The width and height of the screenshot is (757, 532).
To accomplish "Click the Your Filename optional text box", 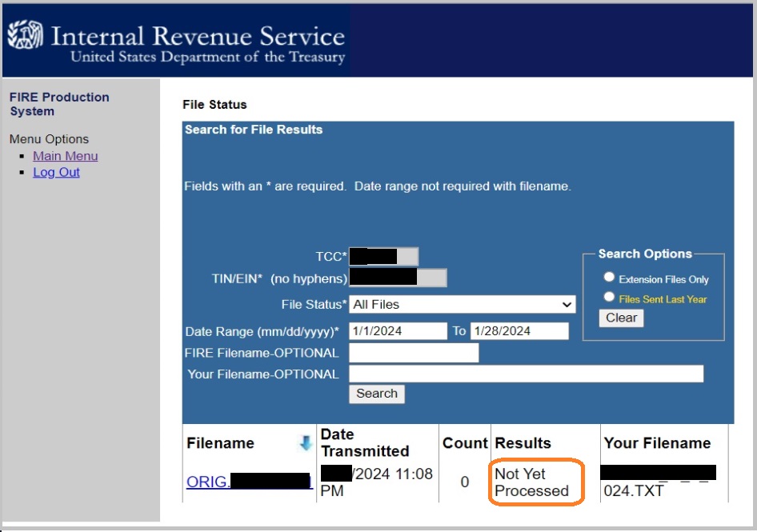I will pos(526,374).
